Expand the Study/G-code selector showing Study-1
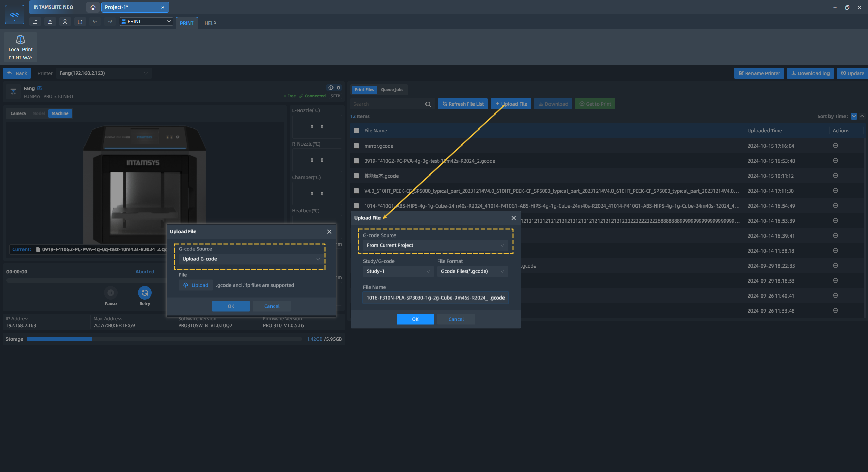Screen dimensions: 868x472 (x=398, y=271)
